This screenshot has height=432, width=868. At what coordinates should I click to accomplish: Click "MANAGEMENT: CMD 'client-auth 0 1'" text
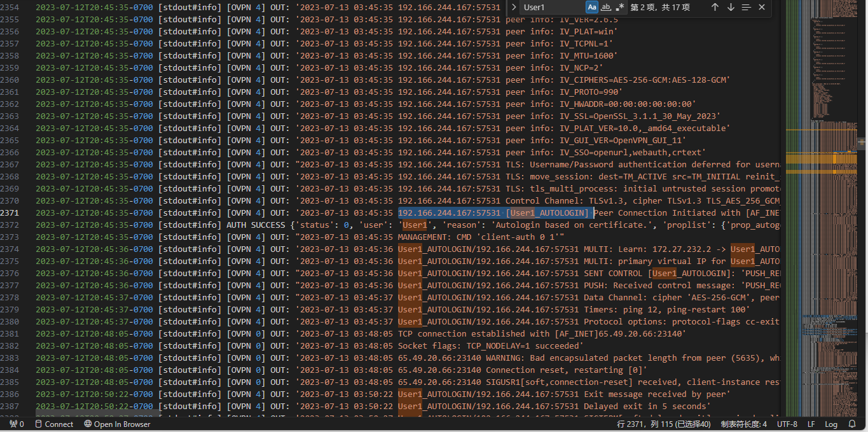(x=481, y=237)
